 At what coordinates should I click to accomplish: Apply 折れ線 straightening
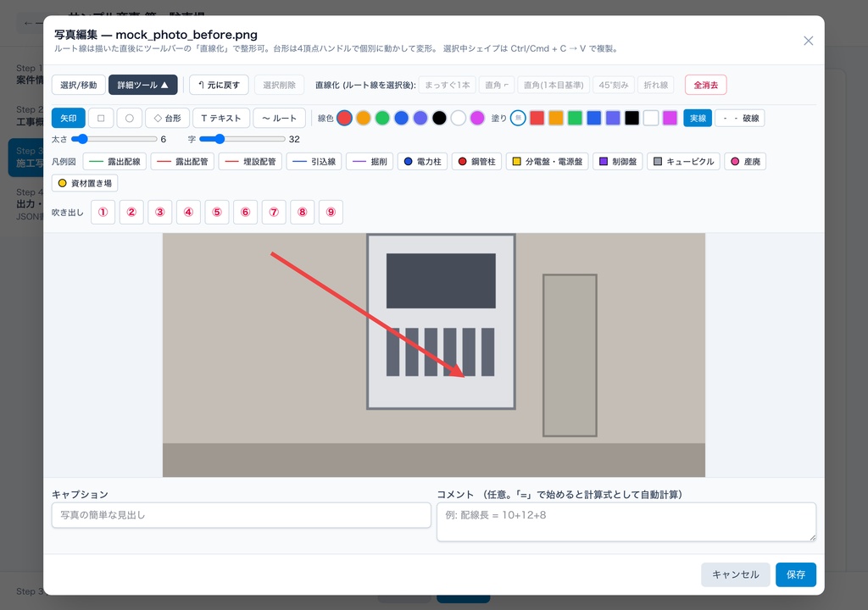pos(655,85)
